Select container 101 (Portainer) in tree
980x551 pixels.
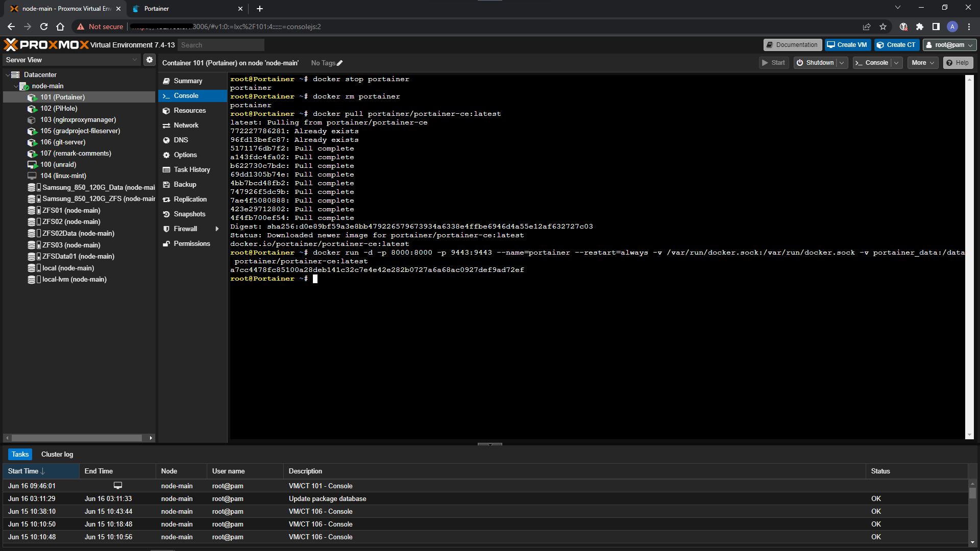pyautogui.click(x=62, y=97)
